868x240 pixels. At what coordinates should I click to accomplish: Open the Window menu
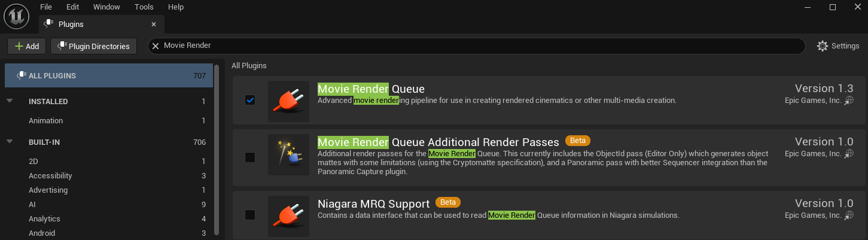pyautogui.click(x=106, y=7)
